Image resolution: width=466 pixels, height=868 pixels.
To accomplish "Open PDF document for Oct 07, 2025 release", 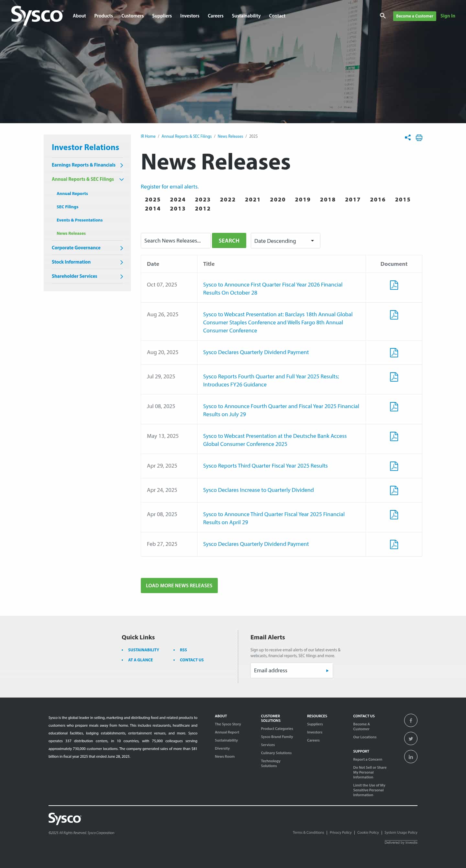I will tap(394, 285).
